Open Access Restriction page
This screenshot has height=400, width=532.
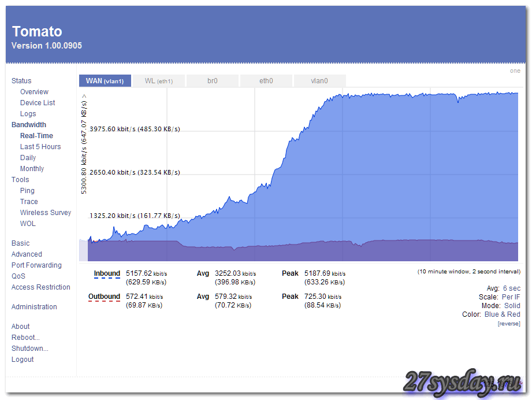(40, 287)
